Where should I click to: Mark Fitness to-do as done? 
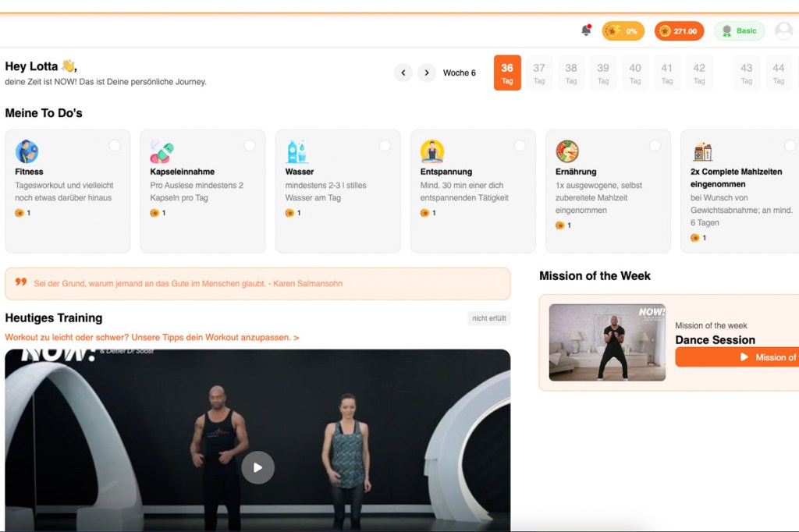tap(114, 146)
